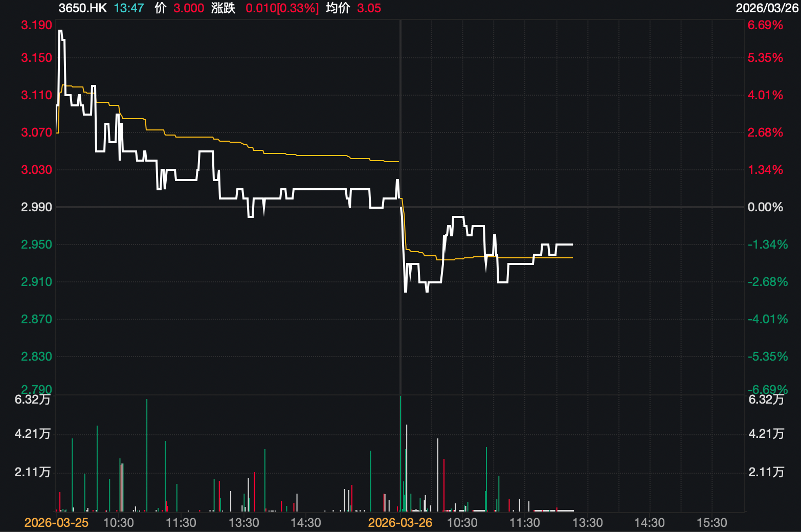Click the current price value 3.000
Screen dimensions: 801x532
tap(188, 8)
